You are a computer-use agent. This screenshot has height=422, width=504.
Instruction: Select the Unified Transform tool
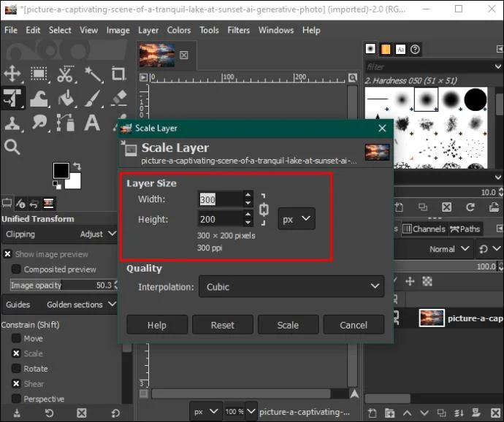tap(12, 98)
